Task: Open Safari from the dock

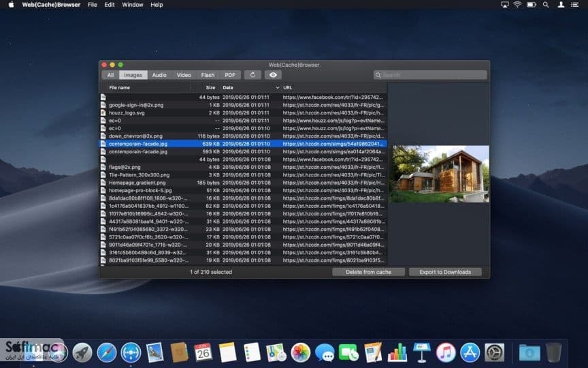Action: 106,352
